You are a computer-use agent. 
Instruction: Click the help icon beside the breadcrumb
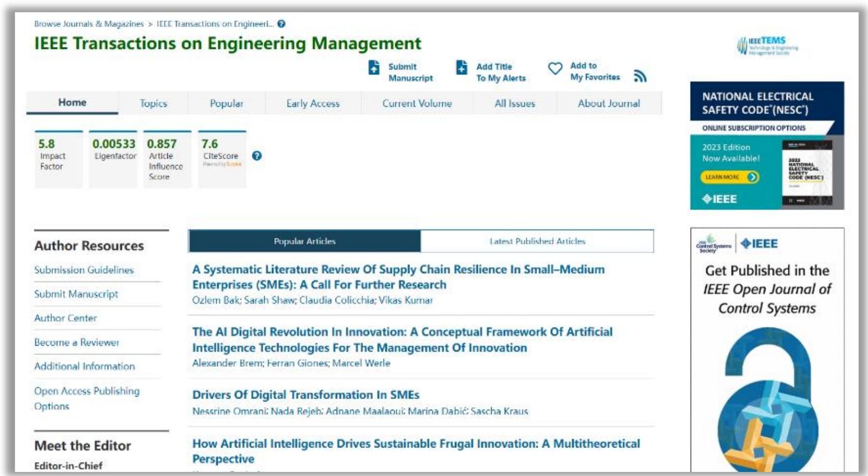click(x=282, y=24)
